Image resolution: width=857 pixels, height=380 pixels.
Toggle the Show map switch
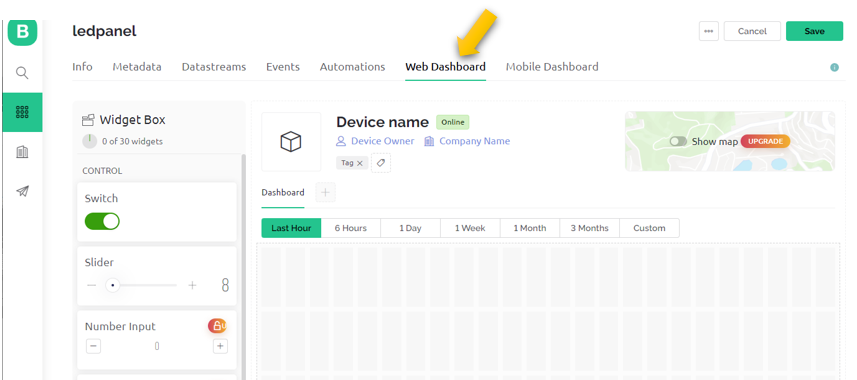[x=678, y=142]
